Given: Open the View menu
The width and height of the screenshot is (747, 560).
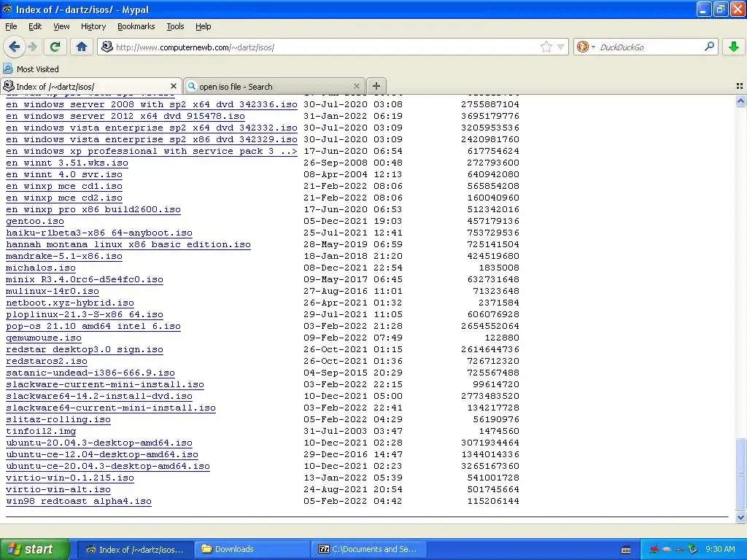Looking at the screenshot, I should point(61,26).
